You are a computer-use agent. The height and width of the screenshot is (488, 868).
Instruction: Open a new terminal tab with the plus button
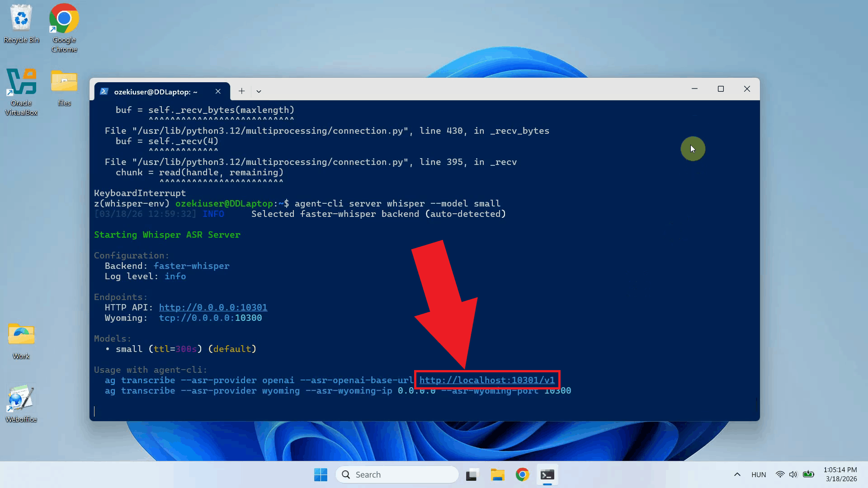(241, 91)
